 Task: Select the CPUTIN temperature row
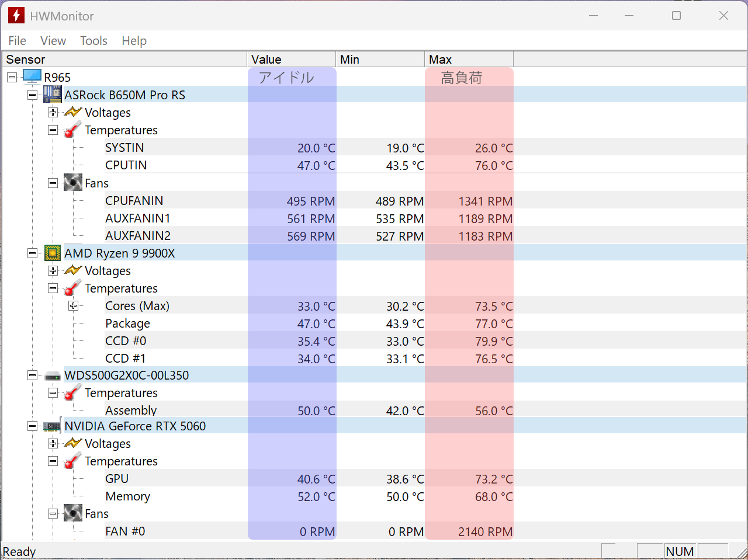pyautogui.click(x=126, y=165)
